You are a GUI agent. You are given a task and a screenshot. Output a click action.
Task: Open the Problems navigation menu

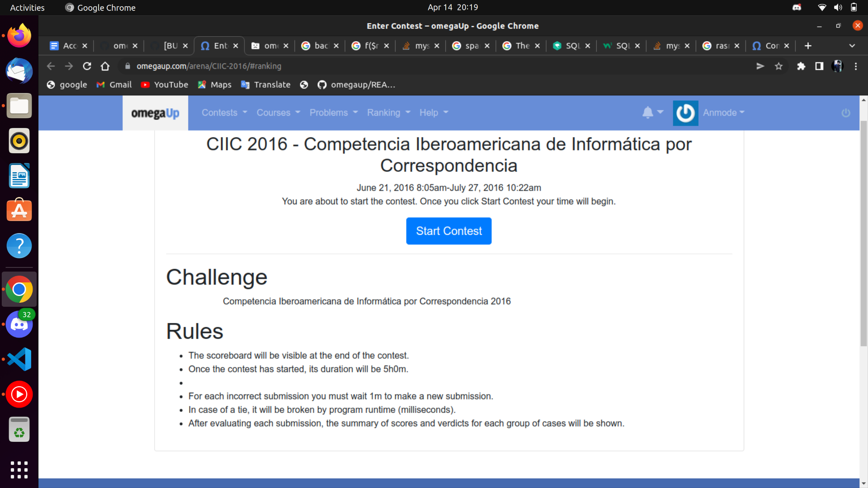(333, 113)
